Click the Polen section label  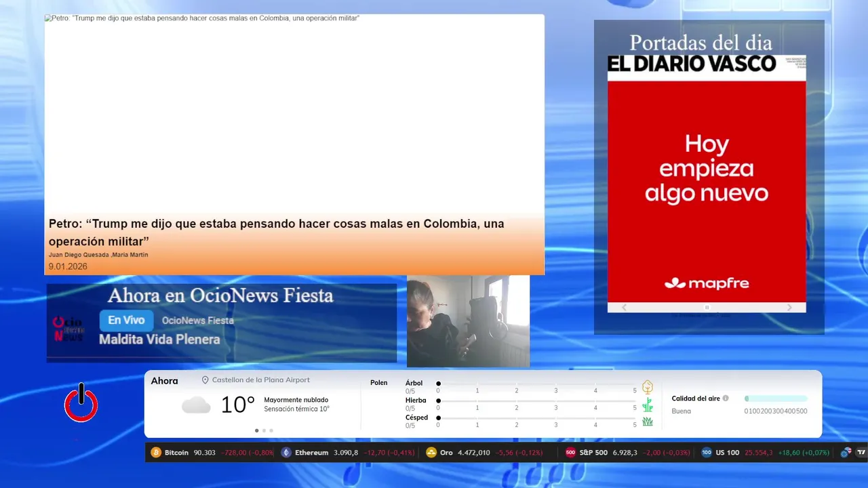pos(379,383)
